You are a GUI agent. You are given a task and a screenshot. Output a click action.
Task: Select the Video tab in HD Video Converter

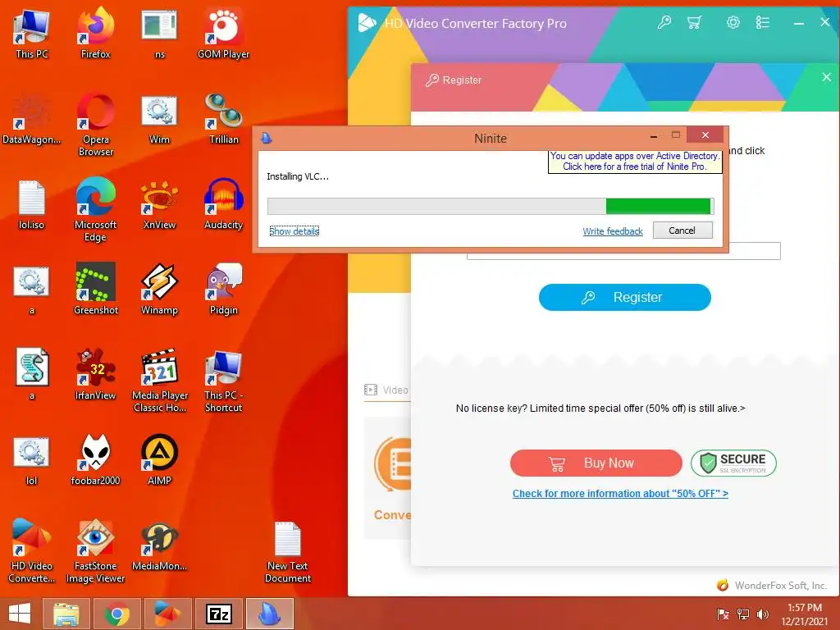[x=387, y=390]
